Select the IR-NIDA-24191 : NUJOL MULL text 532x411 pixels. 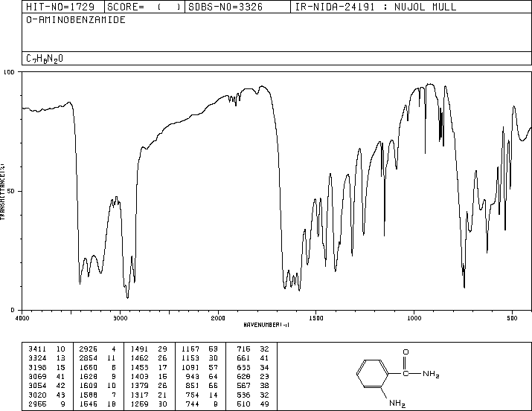[x=376, y=7]
